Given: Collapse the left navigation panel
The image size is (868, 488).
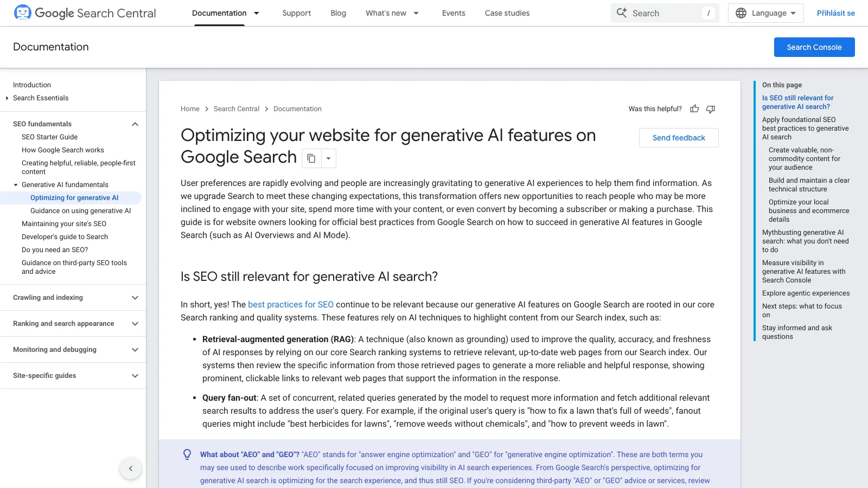Looking at the screenshot, I should pyautogui.click(x=130, y=468).
